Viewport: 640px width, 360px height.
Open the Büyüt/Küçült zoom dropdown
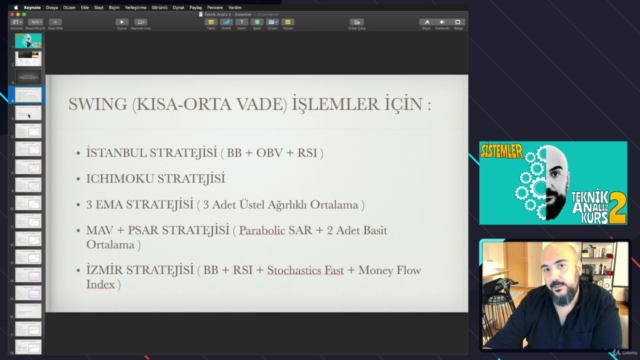click(x=36, y=22)
